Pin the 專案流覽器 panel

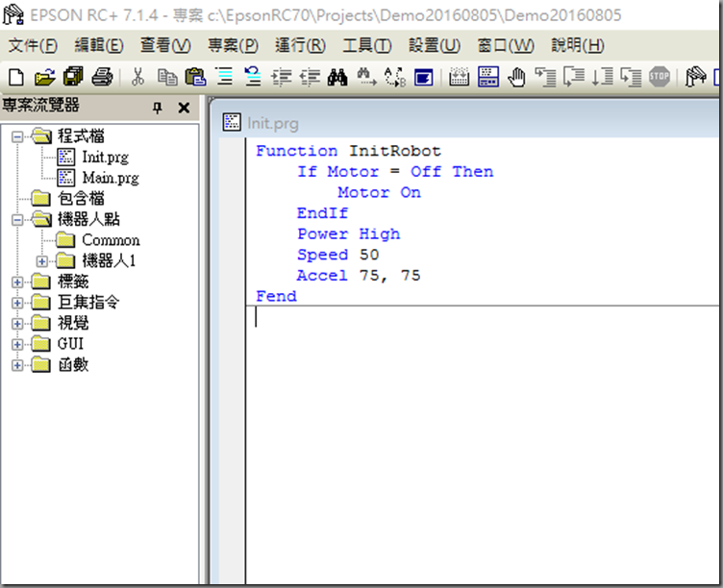click(x=158, y=108)
